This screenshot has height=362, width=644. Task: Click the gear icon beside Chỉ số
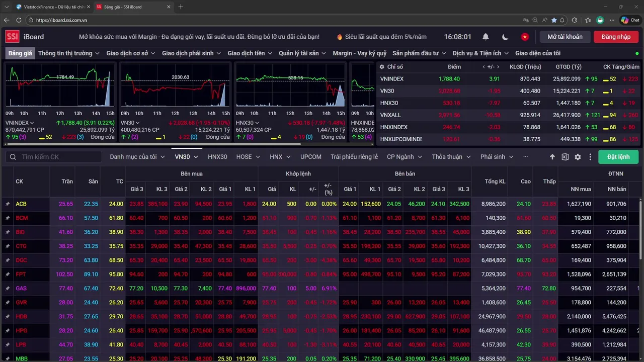click(x=382, y=67)
